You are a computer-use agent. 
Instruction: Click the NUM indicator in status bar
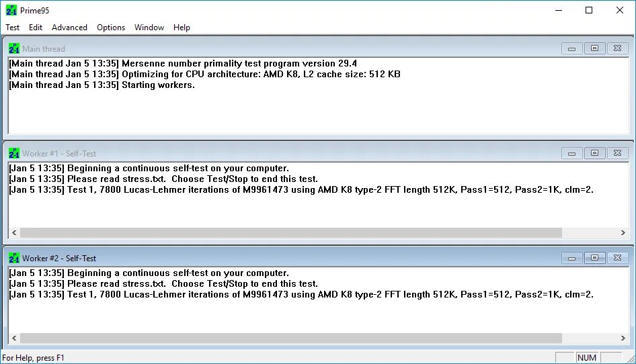587,357
